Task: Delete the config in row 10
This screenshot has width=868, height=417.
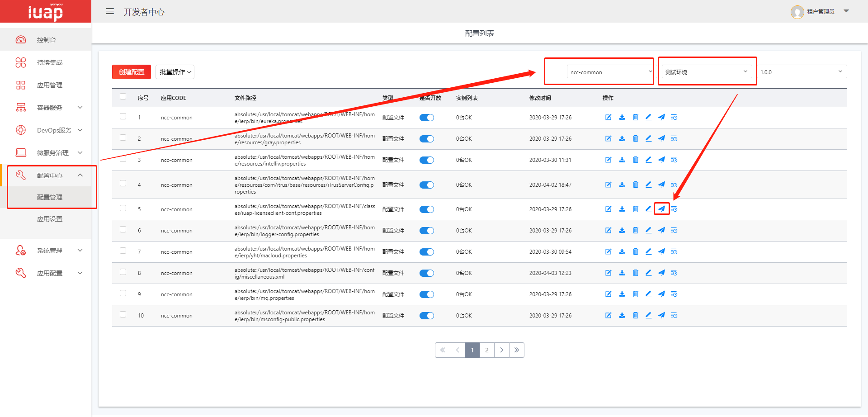Action: click(635, 315)
